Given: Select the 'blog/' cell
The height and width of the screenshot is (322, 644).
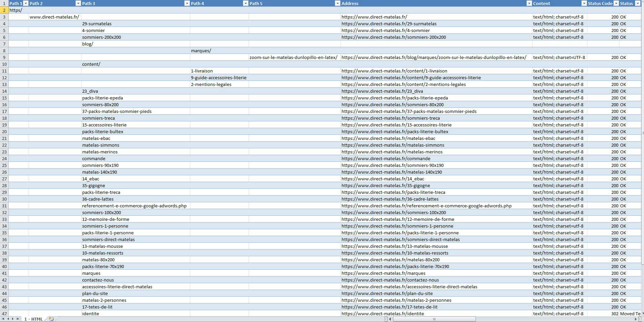Looking at the screenshot, I should point(136,44).
